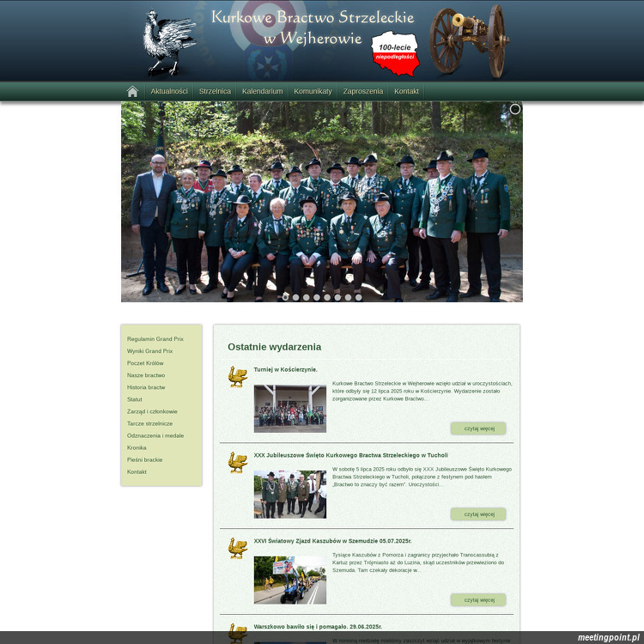Open the Tuchola celebration photo thumbnail
644x644 pixels.
coord(290,495)
